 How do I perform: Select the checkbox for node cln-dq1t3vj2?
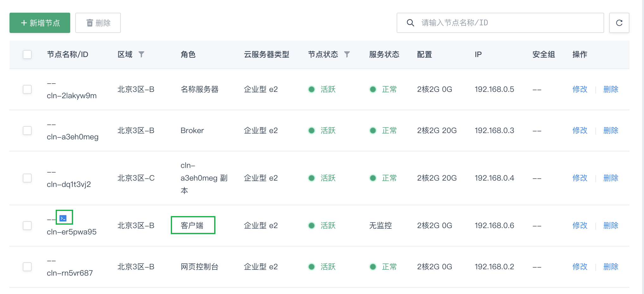[27, 178]
